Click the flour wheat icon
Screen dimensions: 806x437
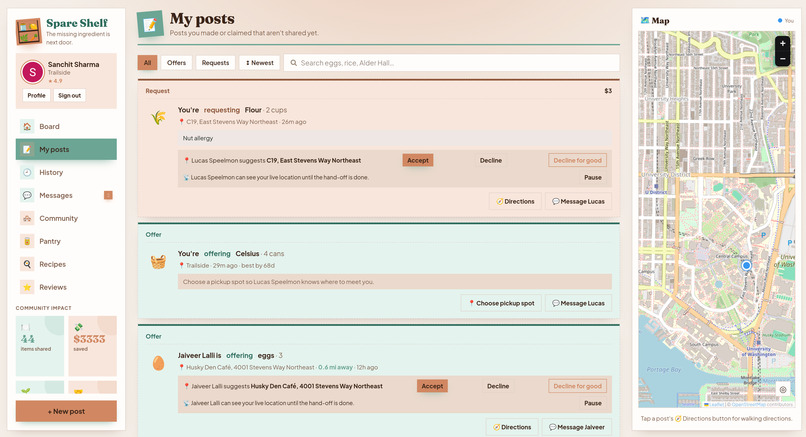pos(158,118)
